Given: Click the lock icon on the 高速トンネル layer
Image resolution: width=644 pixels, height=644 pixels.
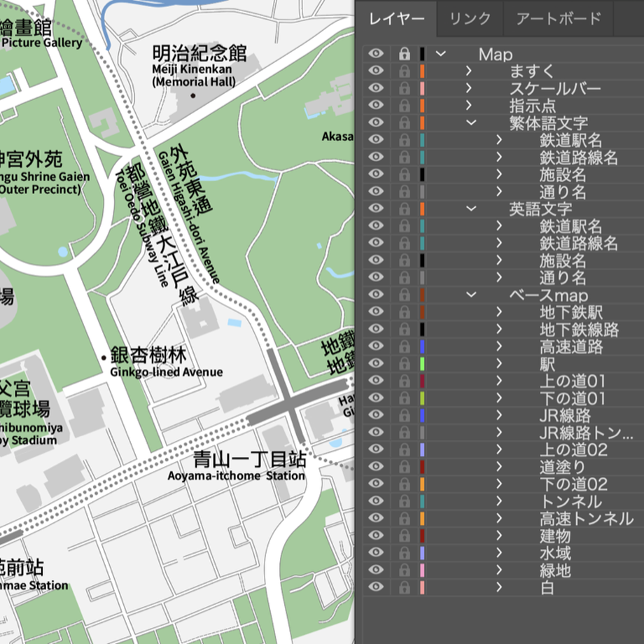Looking at the screenshot, I should (404, 519).
